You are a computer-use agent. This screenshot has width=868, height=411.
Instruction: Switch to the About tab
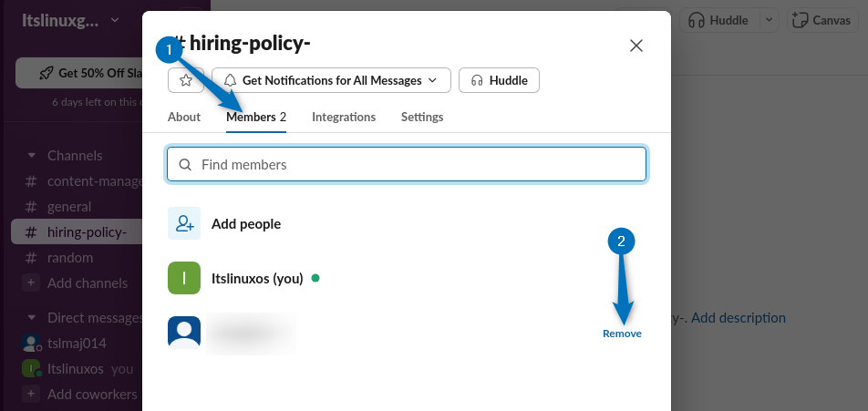[184, 117]
